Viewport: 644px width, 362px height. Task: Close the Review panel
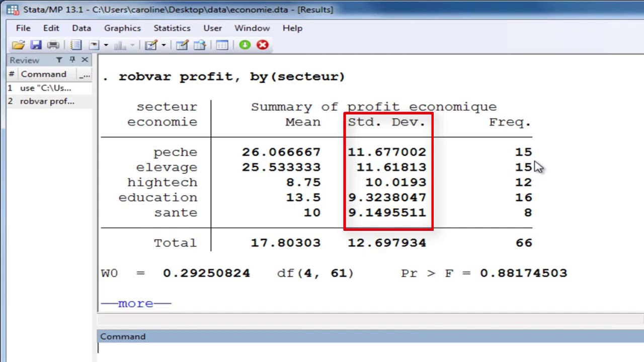(x=85, y=60)
